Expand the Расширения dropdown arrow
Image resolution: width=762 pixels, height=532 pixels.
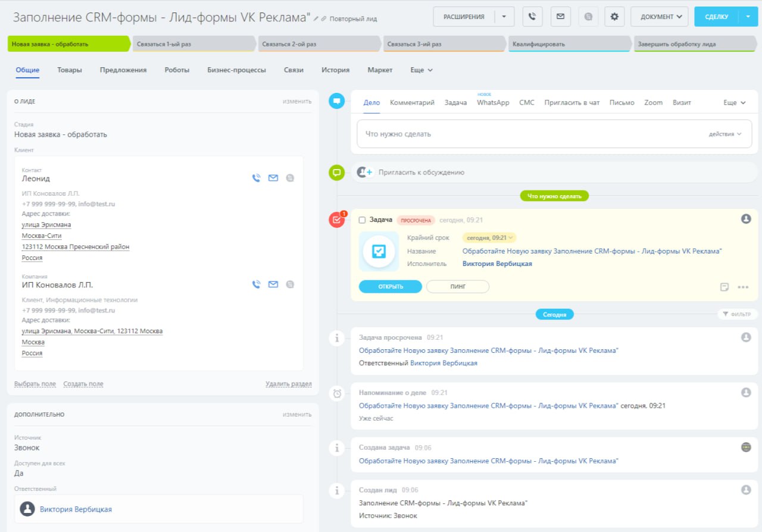[504, 17]
